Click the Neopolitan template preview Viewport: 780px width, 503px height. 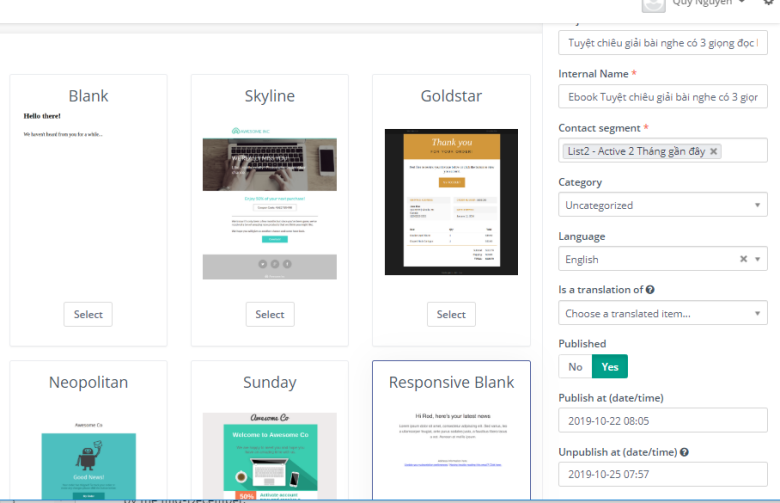coord(88,455)
